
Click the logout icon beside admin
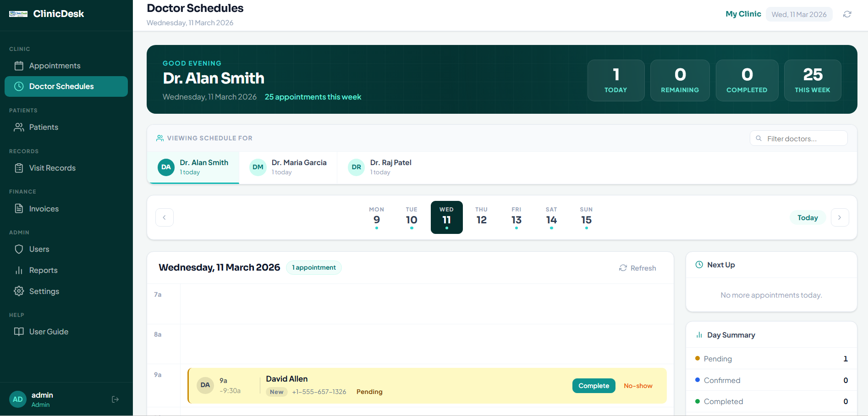[115, 399]
